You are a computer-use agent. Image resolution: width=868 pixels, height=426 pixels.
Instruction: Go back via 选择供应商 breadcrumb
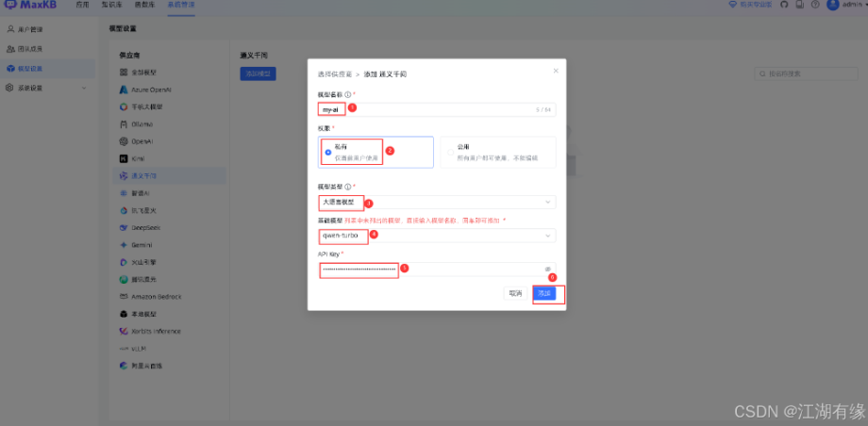336,74
